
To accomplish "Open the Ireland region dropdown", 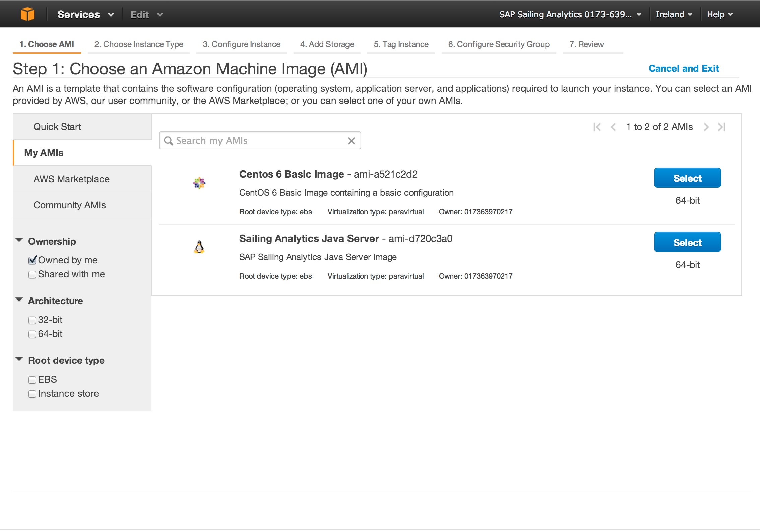I will tap(674, 14).
